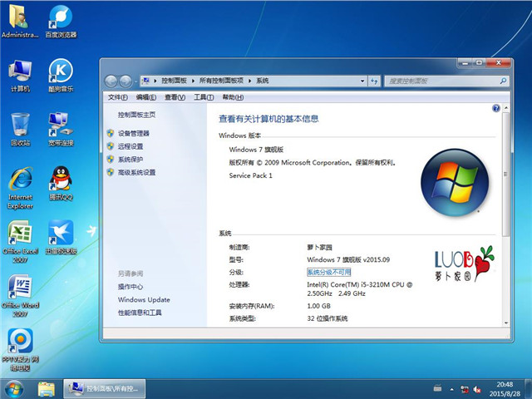Click the muted volume tray icon
This screenshot has width=532, height=399.
tap(477, 389)
